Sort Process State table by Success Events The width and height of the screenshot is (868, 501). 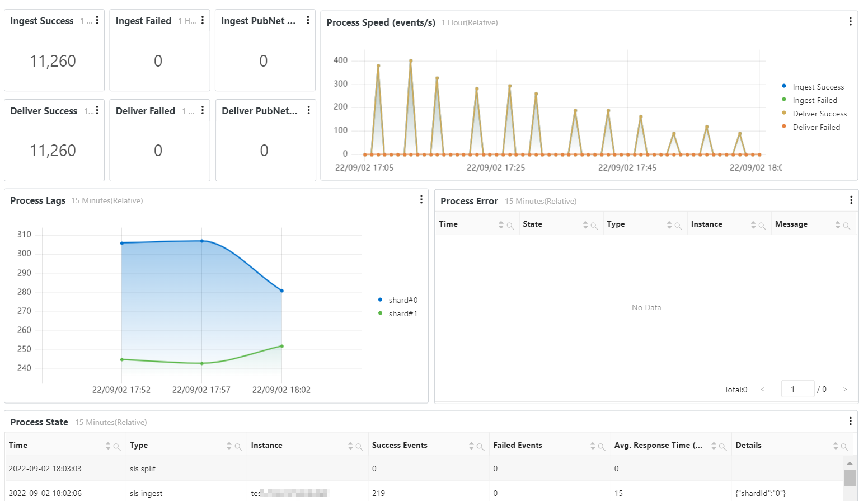coord(471,446)
